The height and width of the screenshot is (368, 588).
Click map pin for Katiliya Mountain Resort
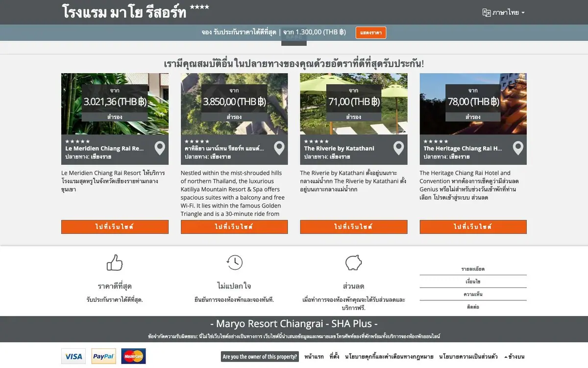click(x=279, y=148)
